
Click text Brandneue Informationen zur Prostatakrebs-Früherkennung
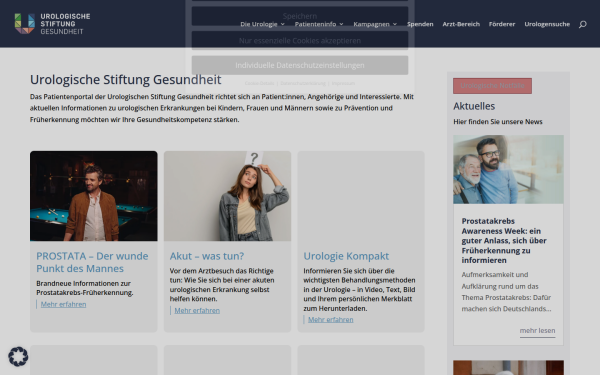pos(85,288)
